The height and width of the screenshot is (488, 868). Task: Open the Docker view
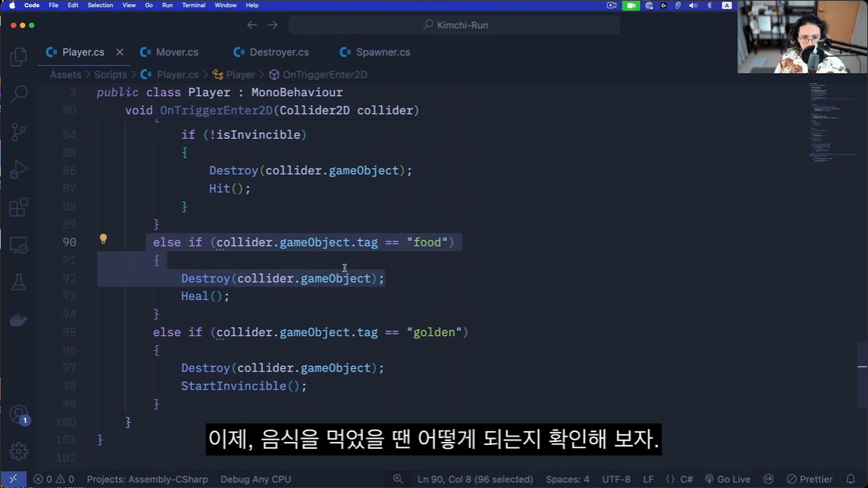(18, 320)
